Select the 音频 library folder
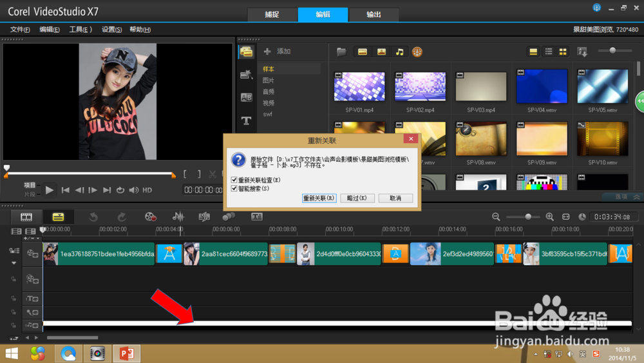The height and width of the screenshot is (363, 644). (x=269, y=92)
